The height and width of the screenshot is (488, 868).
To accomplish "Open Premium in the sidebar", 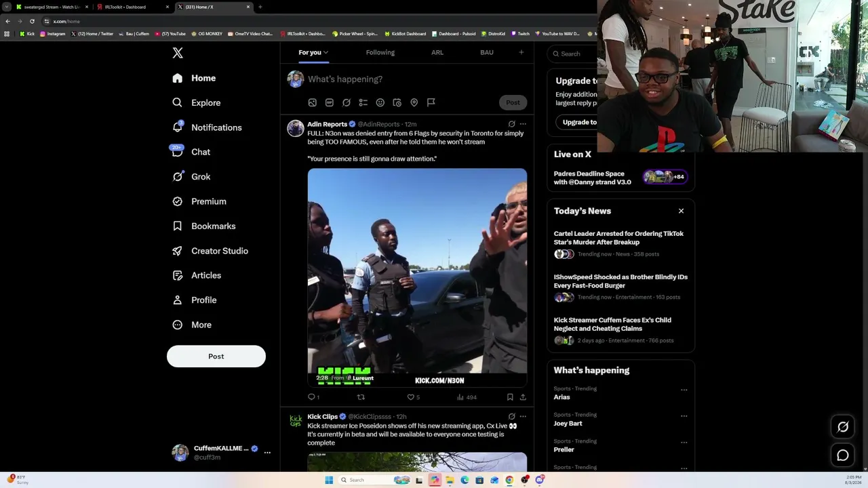I will pyautogui.click(x=199, y=201).
